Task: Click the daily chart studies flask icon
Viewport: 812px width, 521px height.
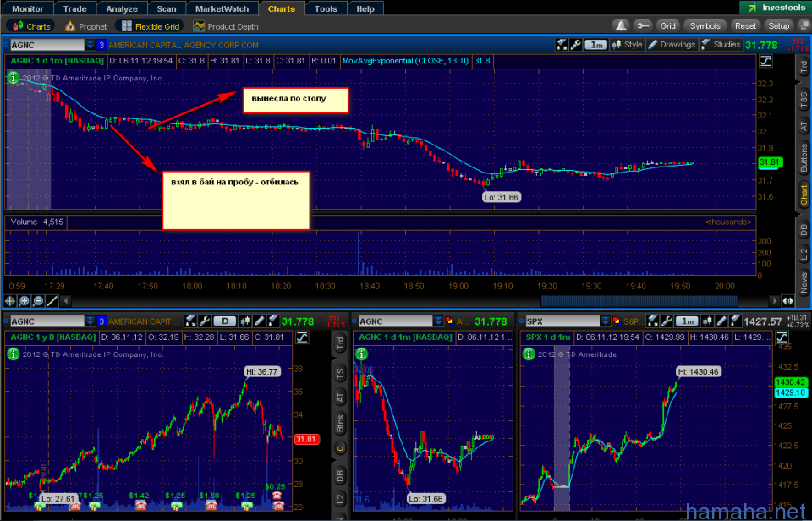Action: click(273, 321)
